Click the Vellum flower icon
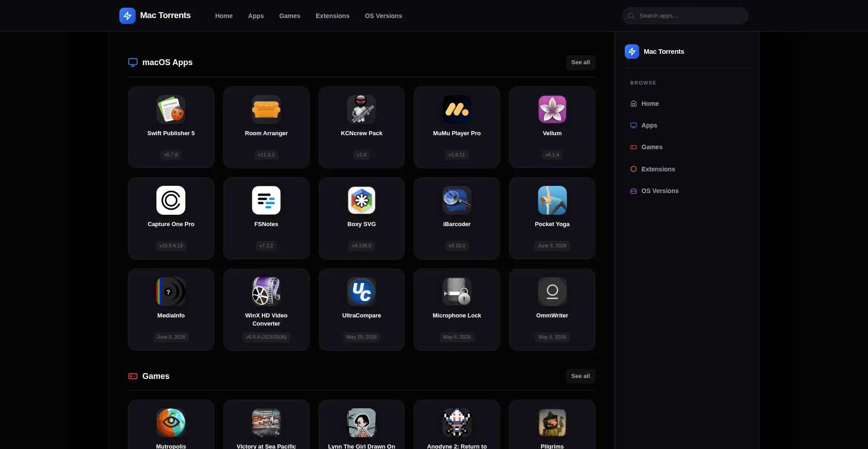This screenshot has height=449, width=868. (x=552, y=109)
